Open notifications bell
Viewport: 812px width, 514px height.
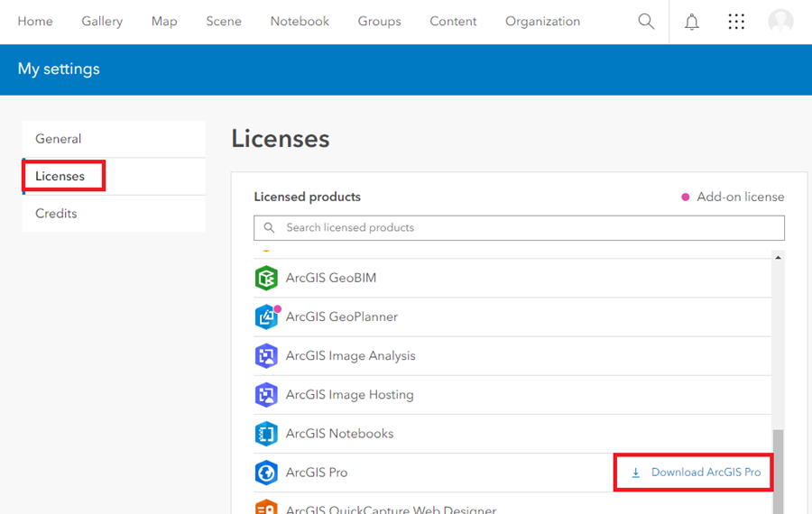[691, 22]
